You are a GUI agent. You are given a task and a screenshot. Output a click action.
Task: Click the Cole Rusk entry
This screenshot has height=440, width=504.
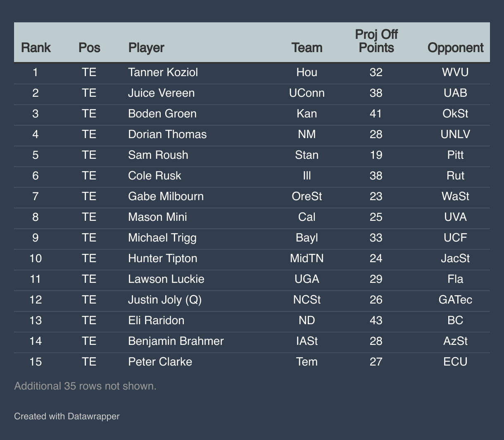click(x=155, y=176)
